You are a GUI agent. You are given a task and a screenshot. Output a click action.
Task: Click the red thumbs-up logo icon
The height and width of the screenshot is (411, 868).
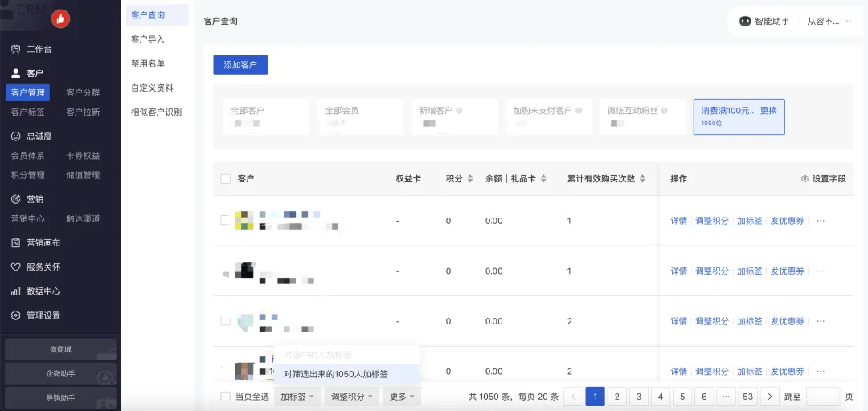tap(60, 18)
